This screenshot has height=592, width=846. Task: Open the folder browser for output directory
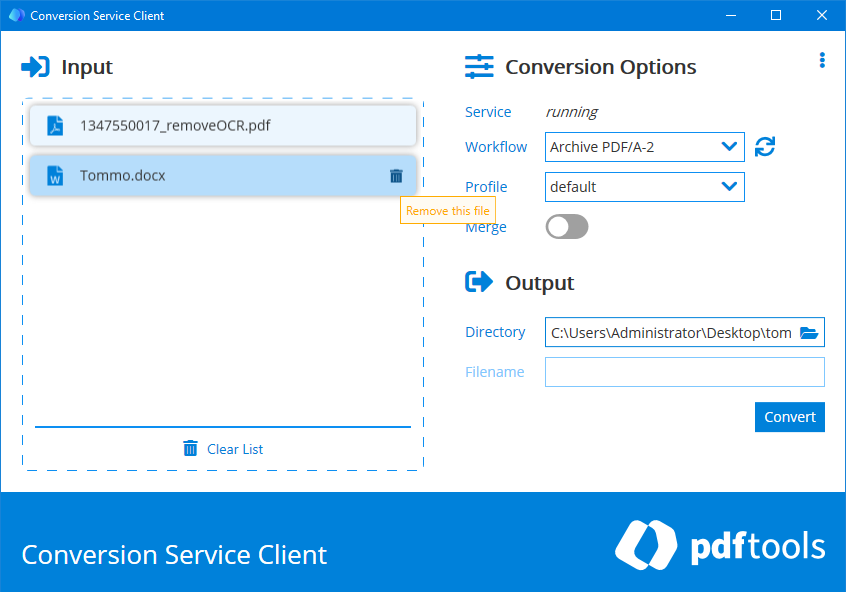808,332
